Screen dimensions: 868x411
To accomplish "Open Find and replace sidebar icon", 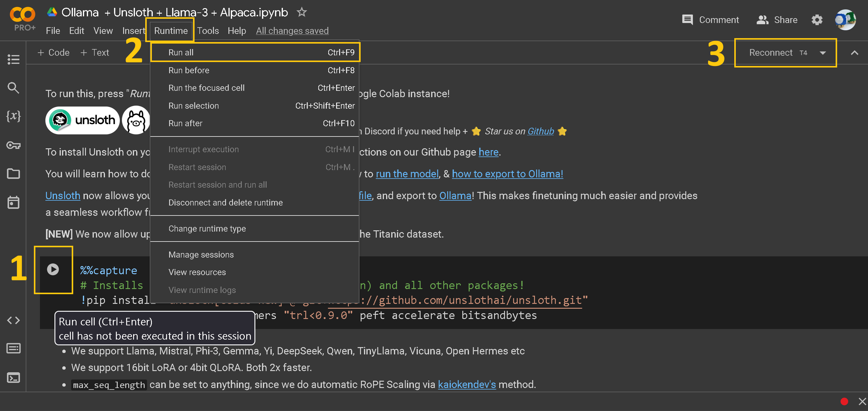I will click(x=13, y=88).
